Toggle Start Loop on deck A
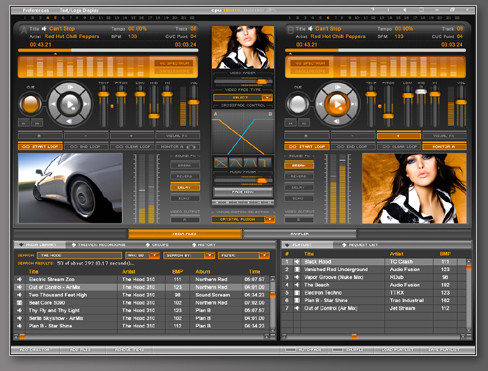The image size is (488, 371). point(40,147)
